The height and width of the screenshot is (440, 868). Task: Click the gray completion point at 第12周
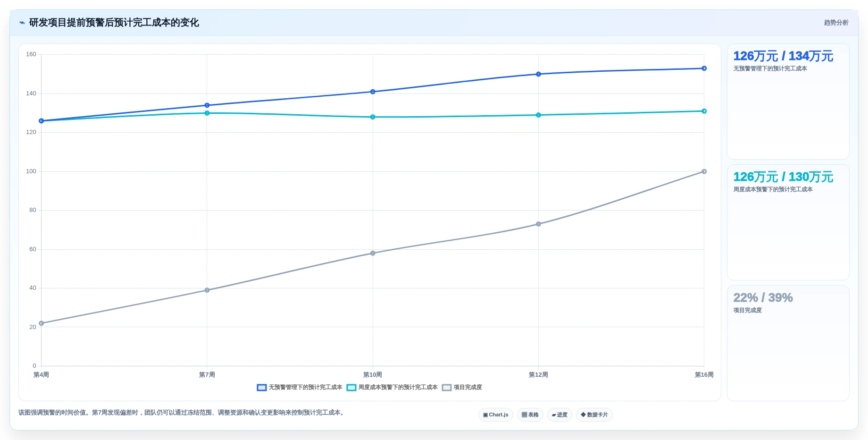click(538, 224)
